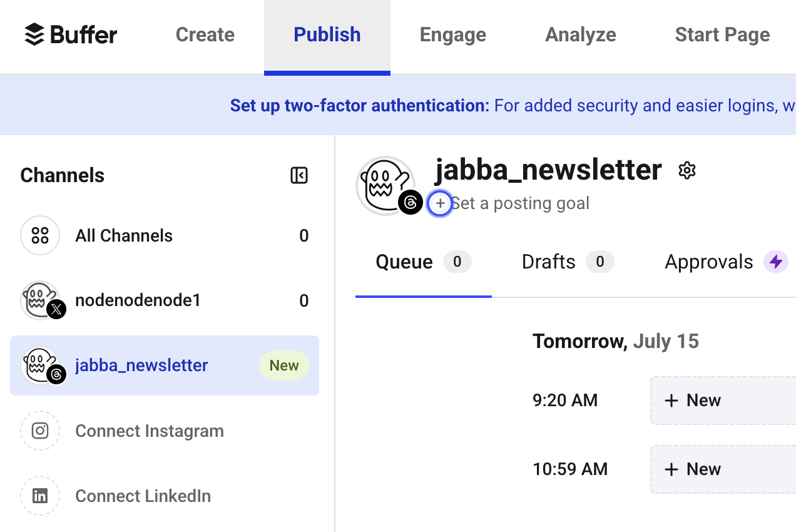Select All Channels in sidebar
The height and width of the screenshot is (532, 796).
point(165,235)
